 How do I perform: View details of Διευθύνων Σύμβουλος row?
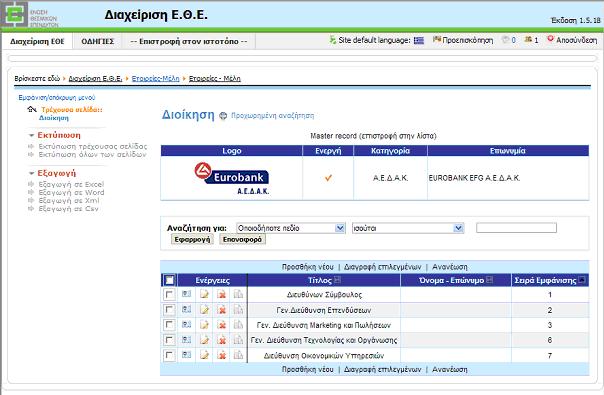186,294
